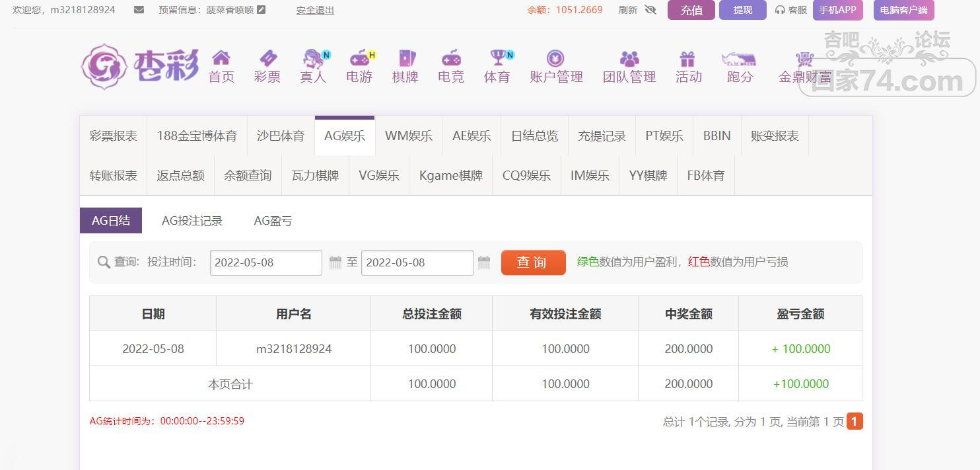Select the AG日结 sub-tab
980x470 pixels.
coord(111,221)
